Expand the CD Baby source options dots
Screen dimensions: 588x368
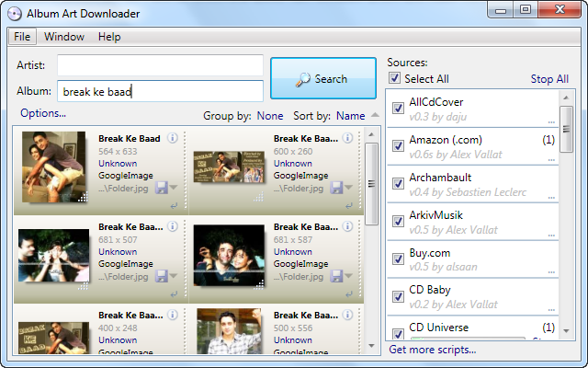tap(551, 310)
